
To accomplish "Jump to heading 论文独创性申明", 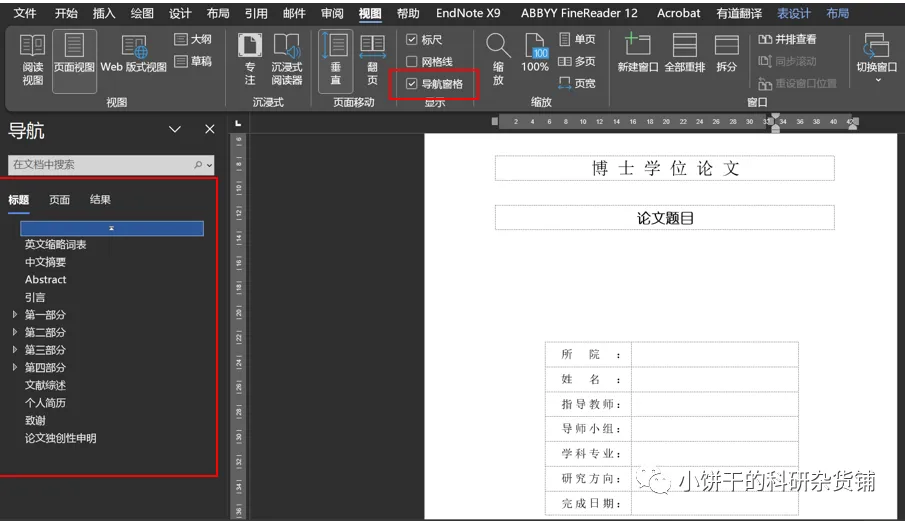I will click(x=61, y=438).
